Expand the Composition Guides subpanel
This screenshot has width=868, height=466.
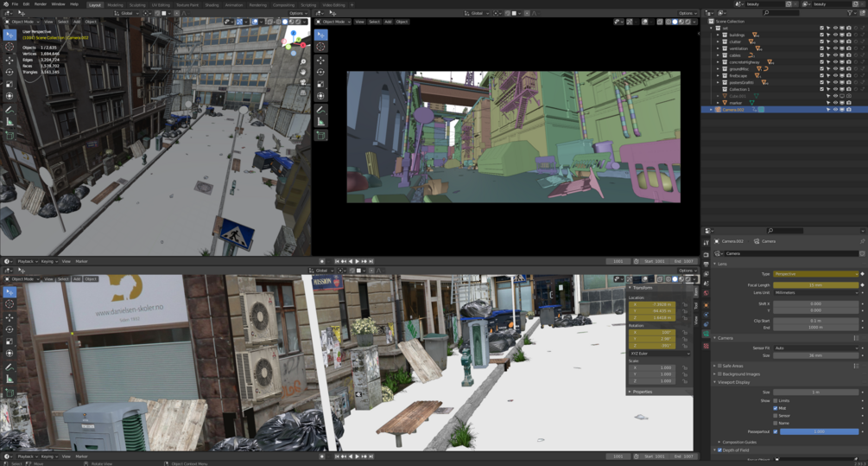[719, 442]
